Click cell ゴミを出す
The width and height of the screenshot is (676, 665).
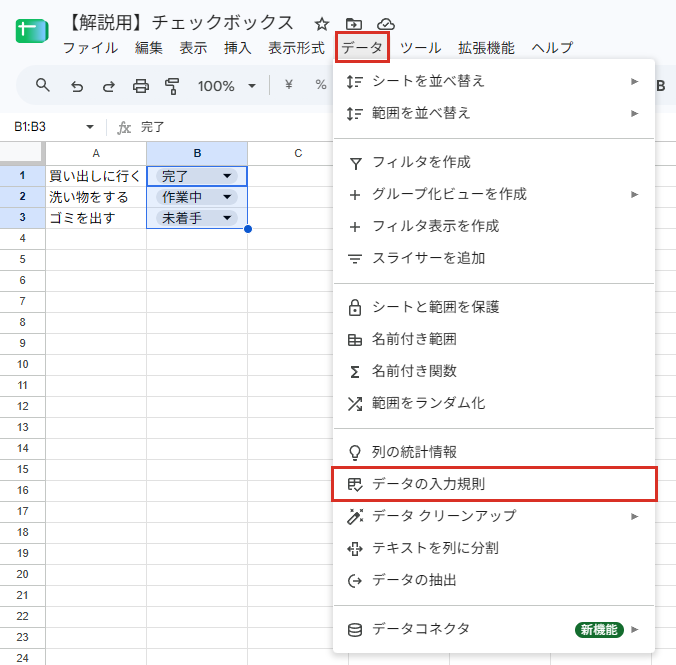click(96, 218)
